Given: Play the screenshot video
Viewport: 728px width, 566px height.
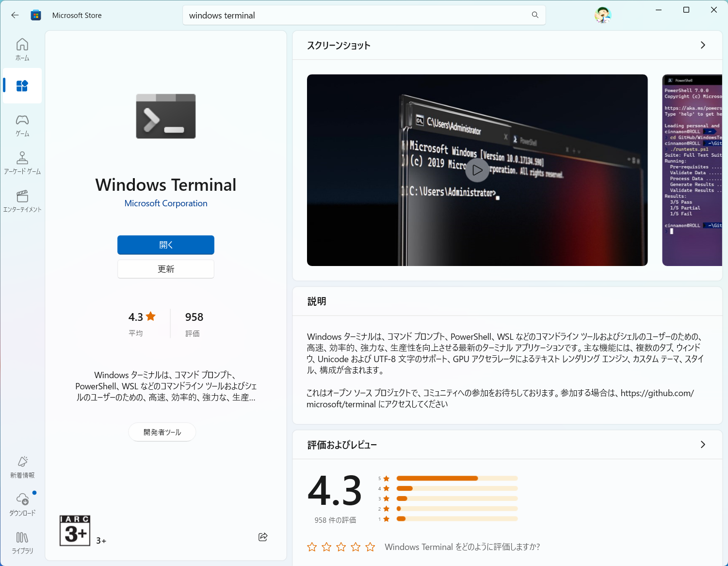Looking at the screenshot, I should pos(477,170).
